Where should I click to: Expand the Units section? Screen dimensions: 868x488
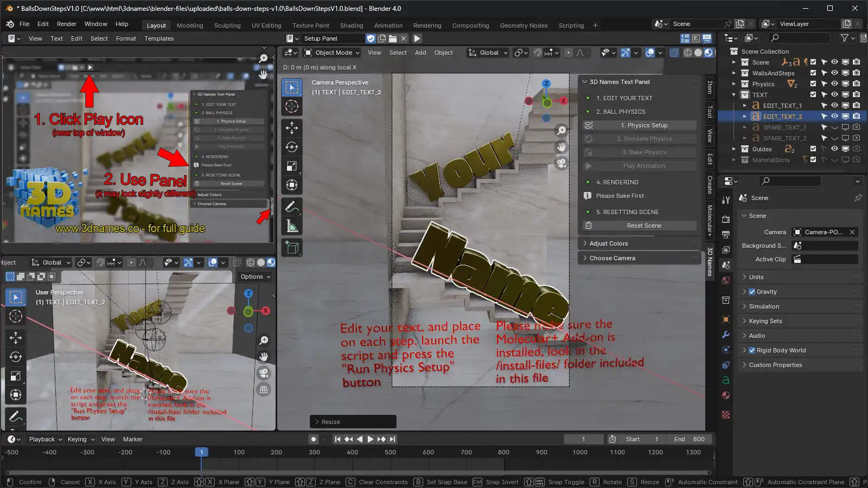pyautogui.click(x=799, y=277)
